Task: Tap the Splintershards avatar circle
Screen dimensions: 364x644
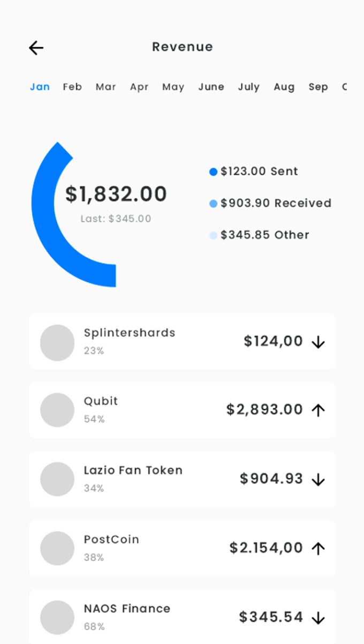Action: 57,342
